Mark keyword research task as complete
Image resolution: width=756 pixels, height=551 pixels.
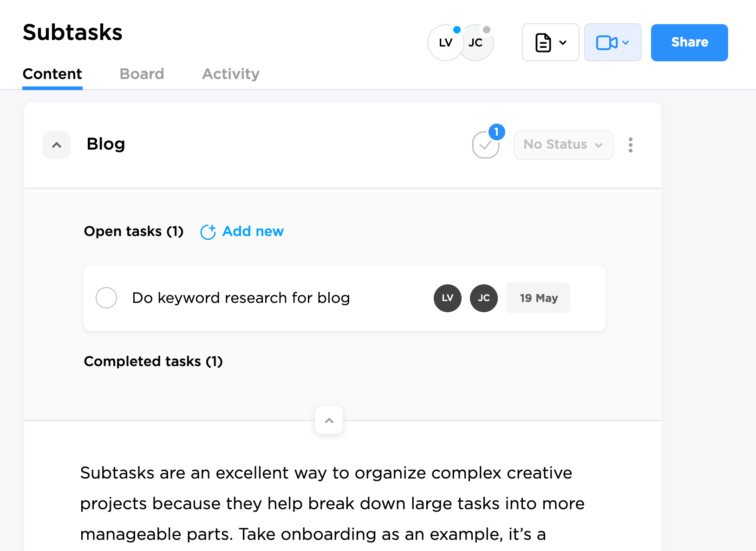click(x=106, y=298)
